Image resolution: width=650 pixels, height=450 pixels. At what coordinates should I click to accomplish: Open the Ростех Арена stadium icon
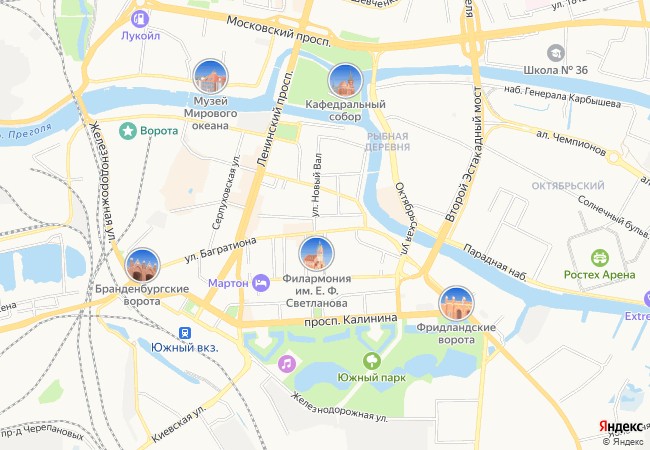(599, 258)
